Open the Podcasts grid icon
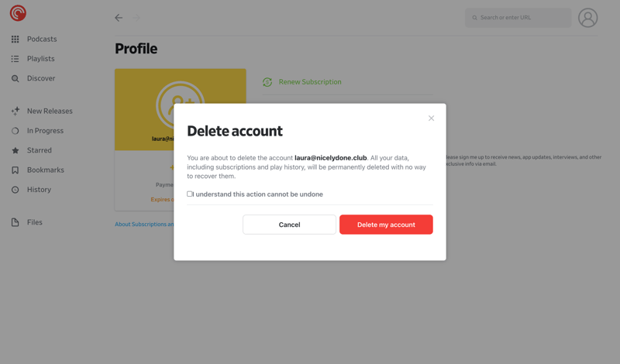 15,39
